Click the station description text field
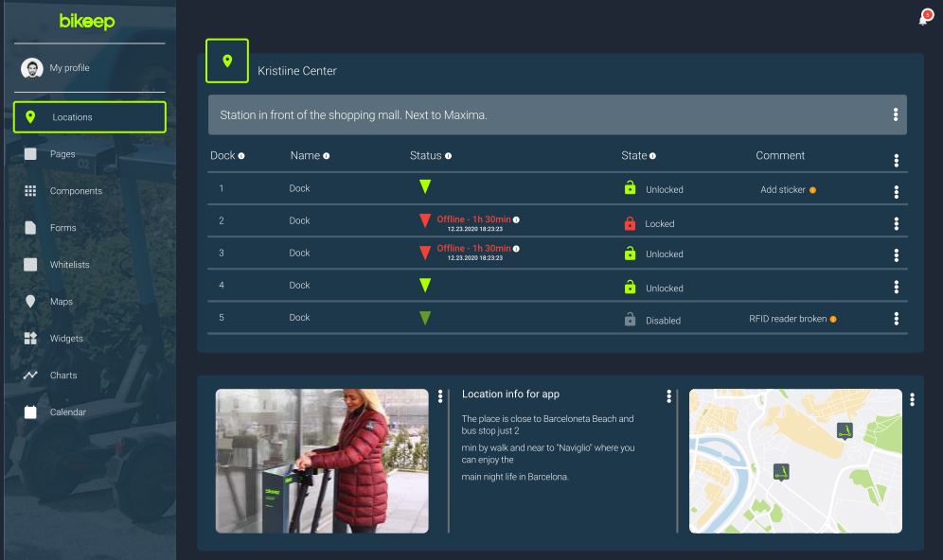 pyautogui.click(x=557, y=114)
